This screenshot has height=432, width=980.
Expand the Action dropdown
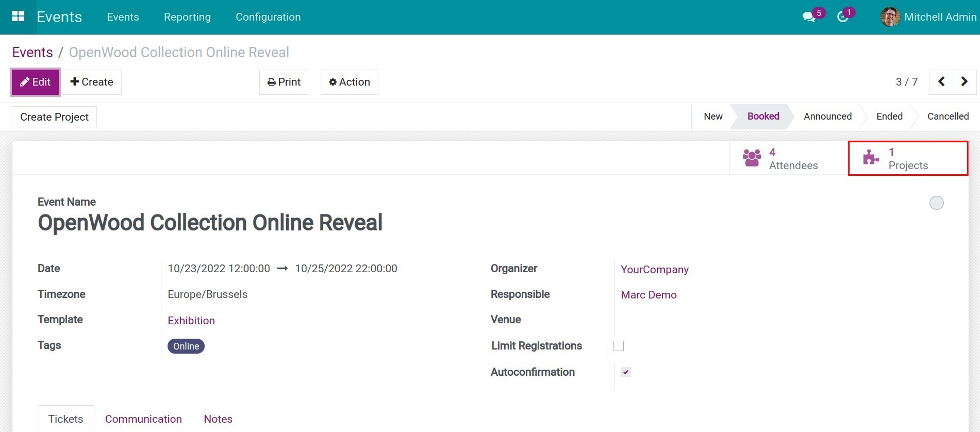tap(350, 82)
